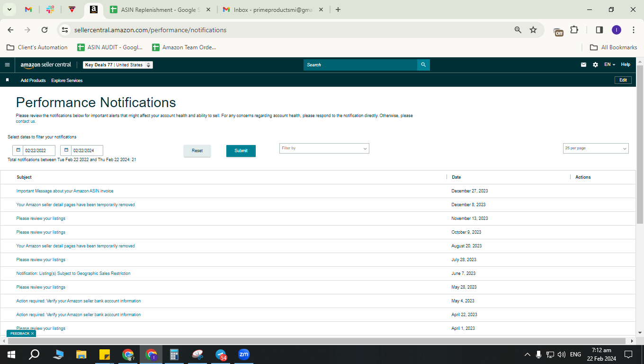Open Calculator from the taskbar

(x=174, y=355)
